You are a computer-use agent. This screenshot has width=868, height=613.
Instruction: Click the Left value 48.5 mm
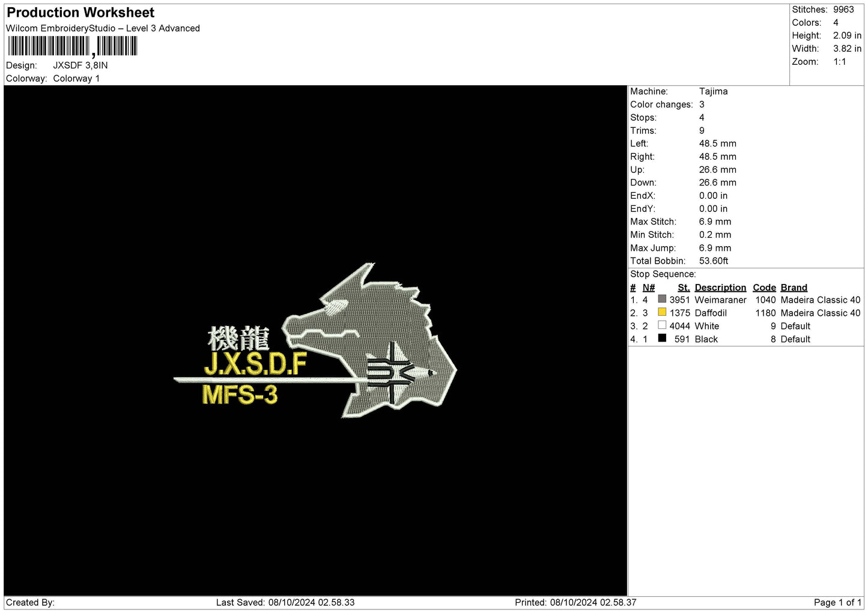click(x=717, y=143)
